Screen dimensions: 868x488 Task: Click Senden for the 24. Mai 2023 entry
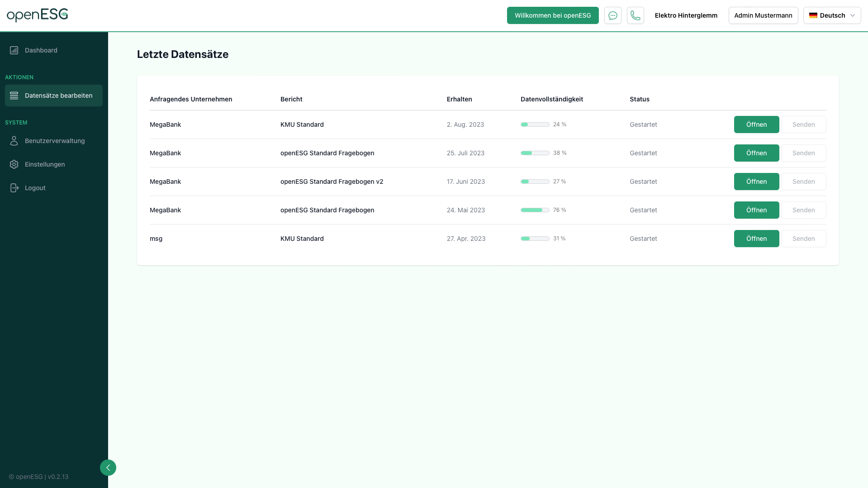tap(804, 210)
